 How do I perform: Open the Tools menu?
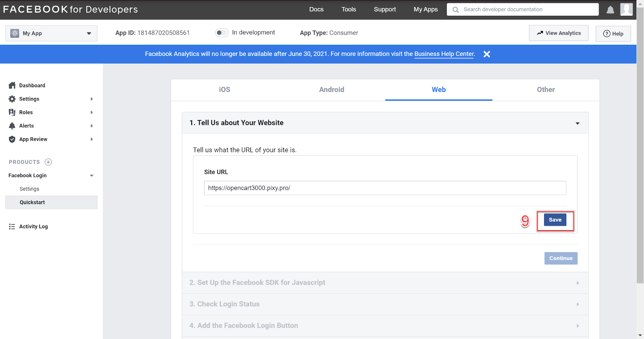pyautogui.click(x=349, y=9)
